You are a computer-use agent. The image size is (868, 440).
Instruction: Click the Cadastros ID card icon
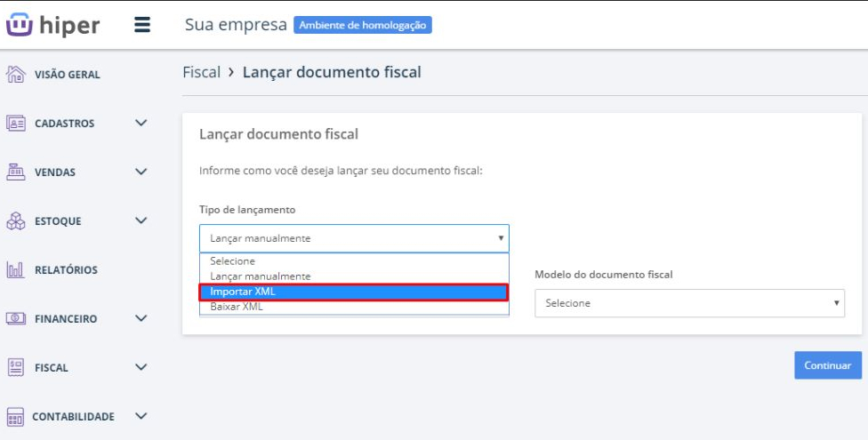tap(15, 124)
